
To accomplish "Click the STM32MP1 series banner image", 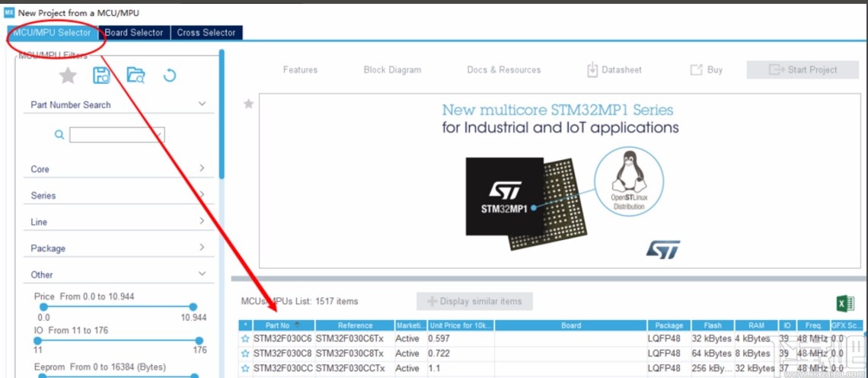I will (560, 182).
